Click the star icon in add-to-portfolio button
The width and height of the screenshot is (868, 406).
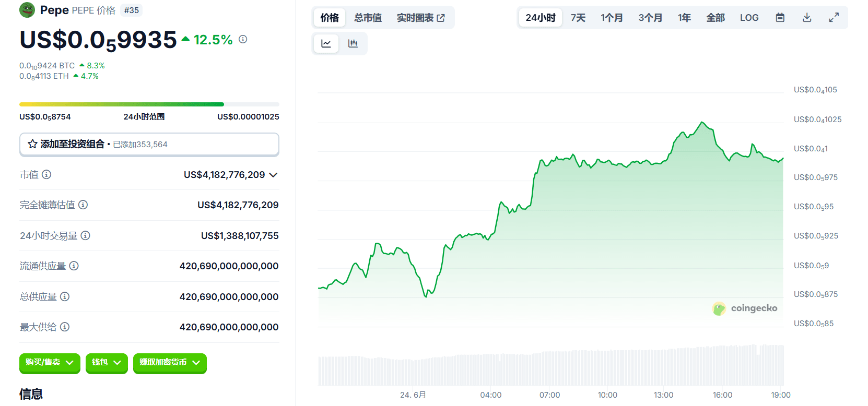pos(32,144)
